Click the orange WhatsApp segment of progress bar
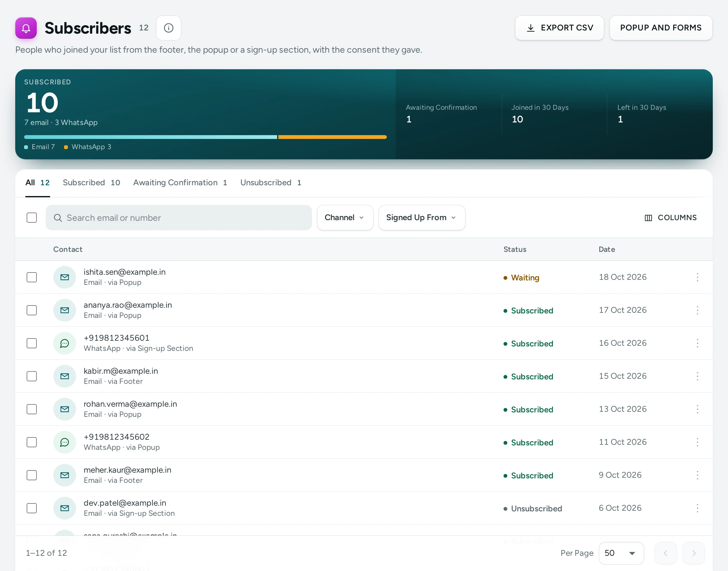The height and width of the screenshot is (571, 728). pyautogui.click(x=332, y=137)
